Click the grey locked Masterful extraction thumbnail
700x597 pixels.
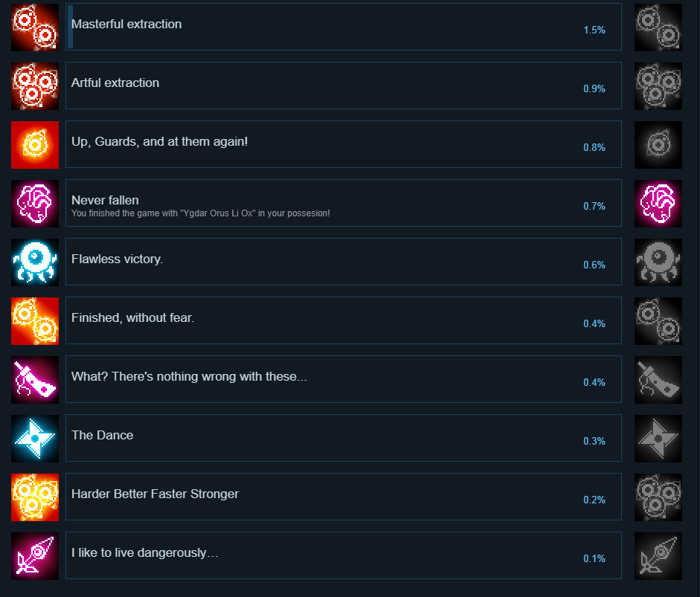658,28
